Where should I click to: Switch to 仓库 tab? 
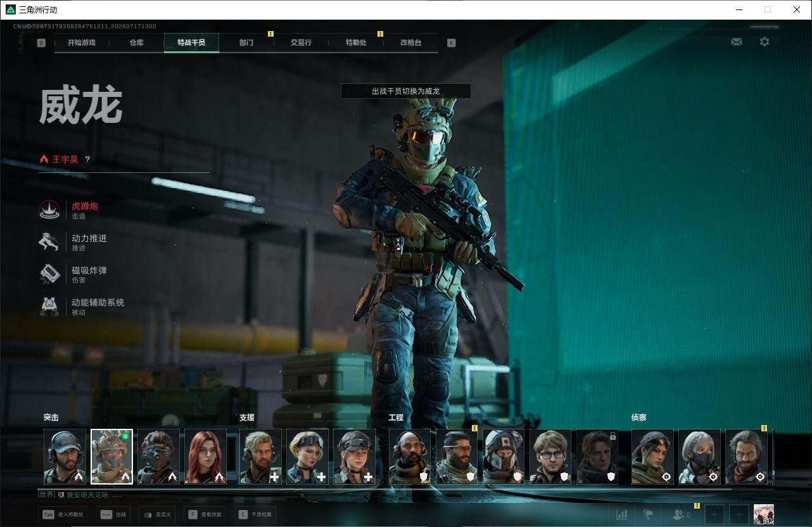tap(136, 42)
